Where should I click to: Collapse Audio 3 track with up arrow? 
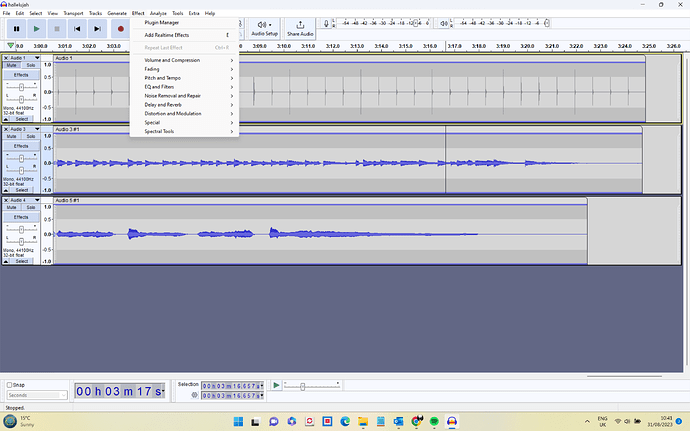tap(6, 190)
